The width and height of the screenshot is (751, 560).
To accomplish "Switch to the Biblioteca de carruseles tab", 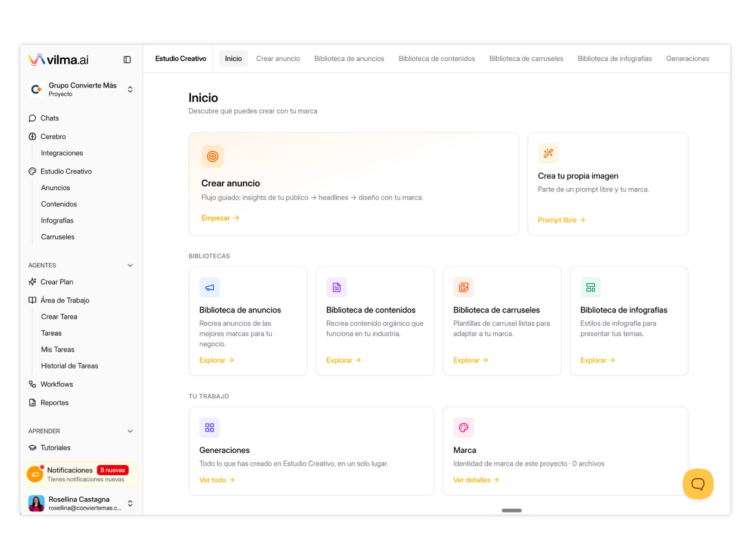I will (526, 59).
